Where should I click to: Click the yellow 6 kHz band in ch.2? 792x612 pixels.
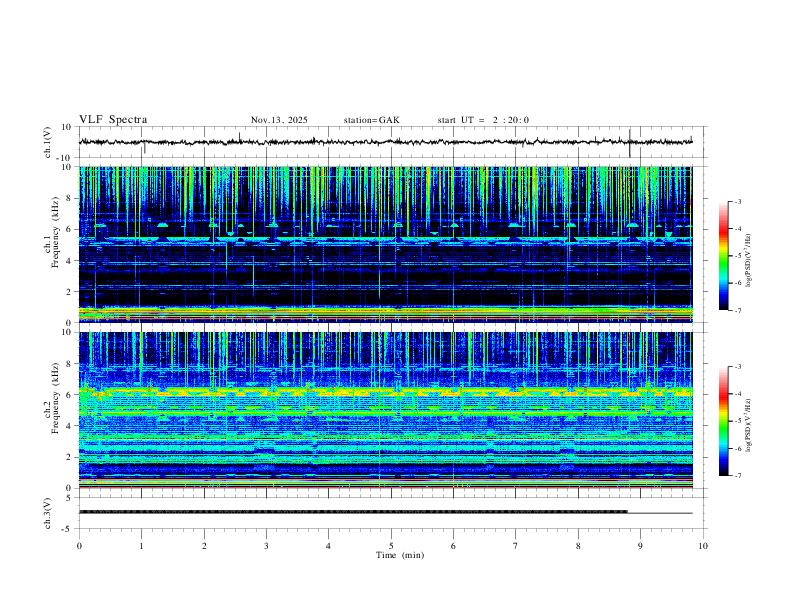(385, 391)
